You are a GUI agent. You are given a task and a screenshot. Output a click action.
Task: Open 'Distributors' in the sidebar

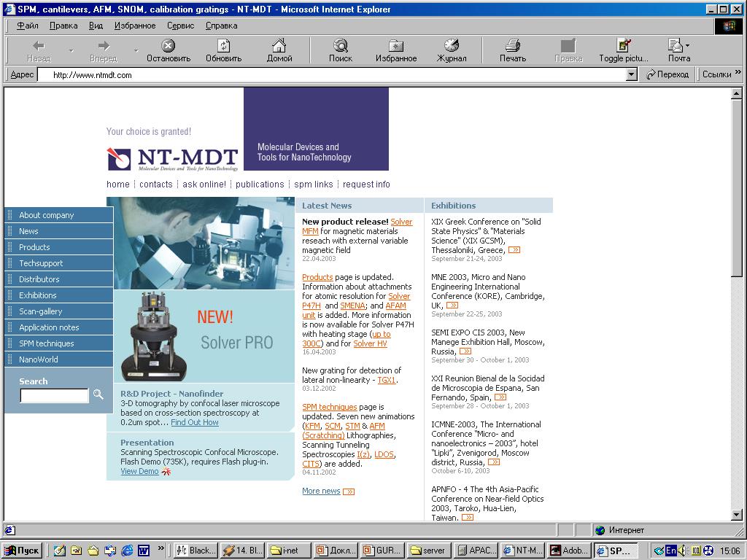click(59, 279)
